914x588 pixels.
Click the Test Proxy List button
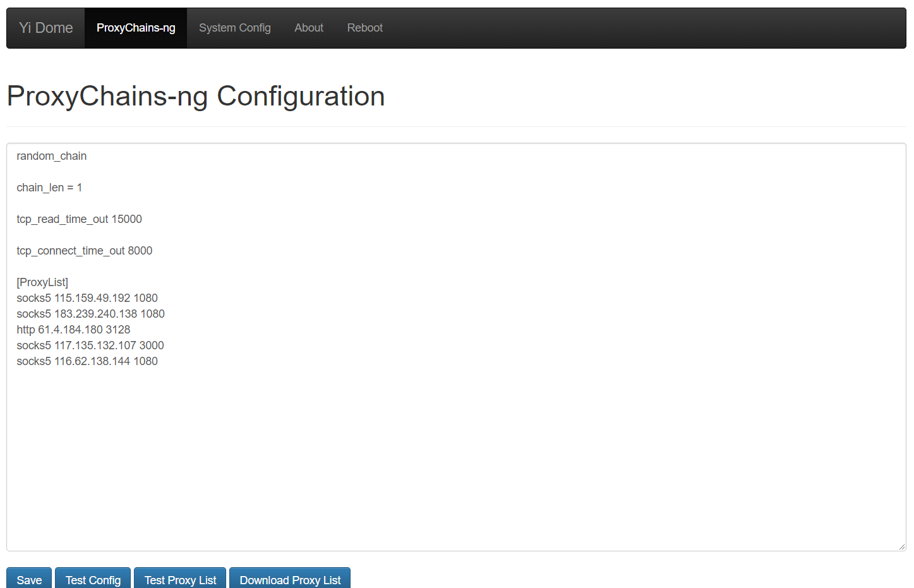coord(180,579)
